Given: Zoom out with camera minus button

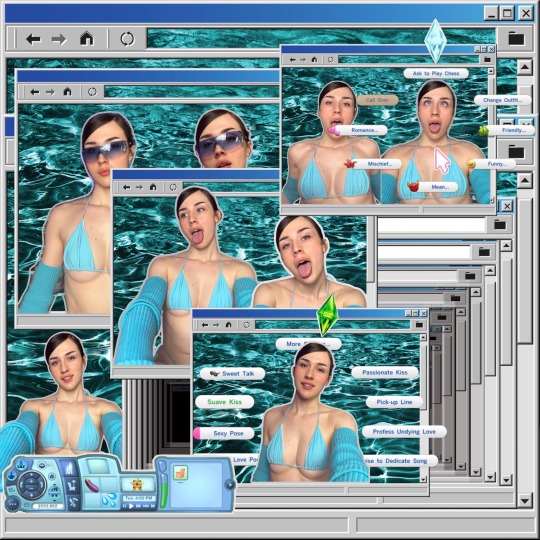Looking at the screenshot, I should [31, 489].
